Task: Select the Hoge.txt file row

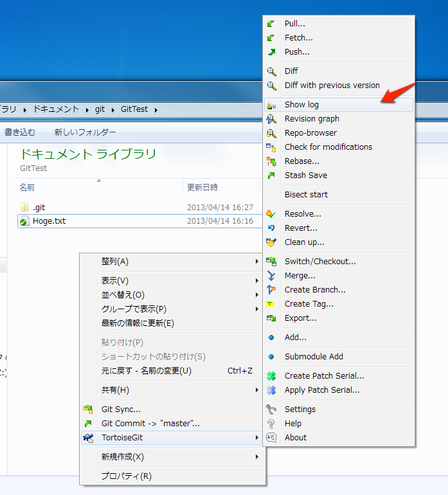Action: coord(139,221)
